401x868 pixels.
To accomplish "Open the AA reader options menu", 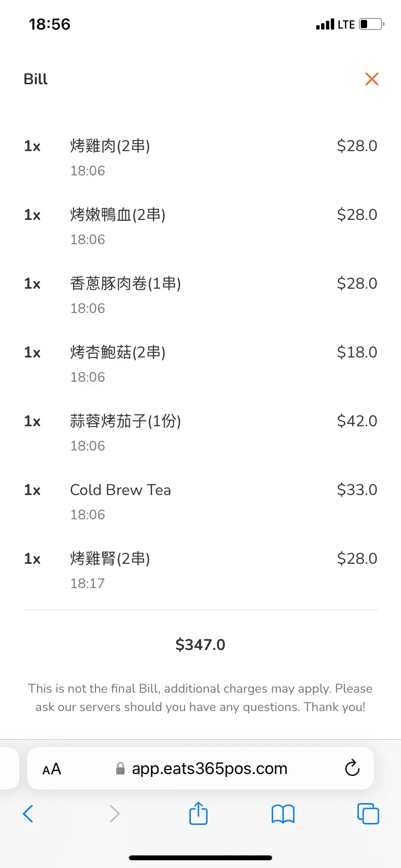I will click(x=52, y=769).
